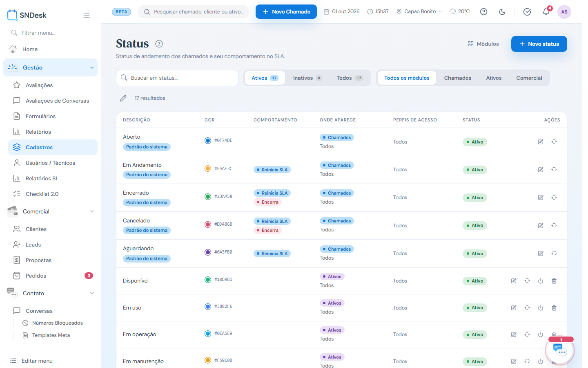Focus the Buscar em status search field

(x=177, y=78)
